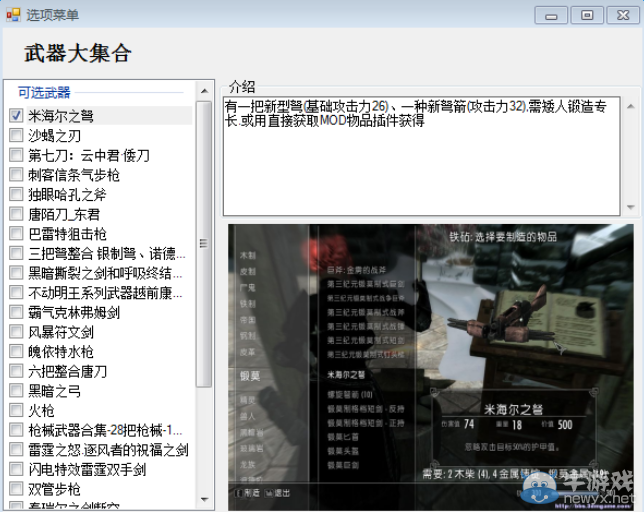The width and height of the screenshot is (644, 512).
Task: Check the 六把整合唐刀 checkbox
Action: point(16,371)
